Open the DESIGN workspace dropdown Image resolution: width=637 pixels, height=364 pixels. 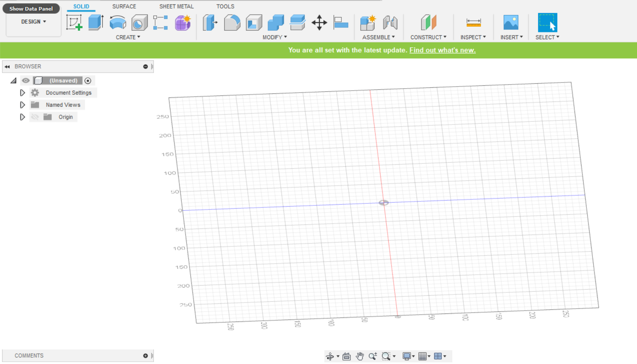pos(34,22)
